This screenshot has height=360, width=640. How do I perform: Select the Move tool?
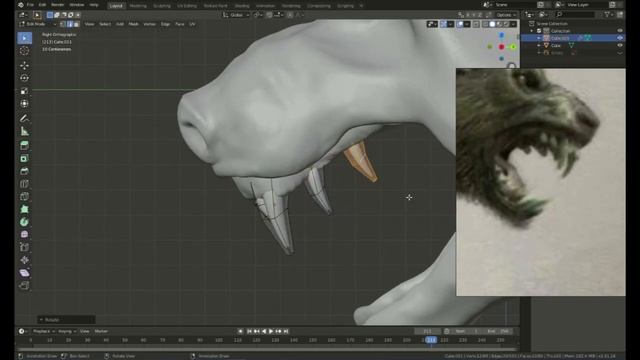pyautogui.click(x=24, y=65)
